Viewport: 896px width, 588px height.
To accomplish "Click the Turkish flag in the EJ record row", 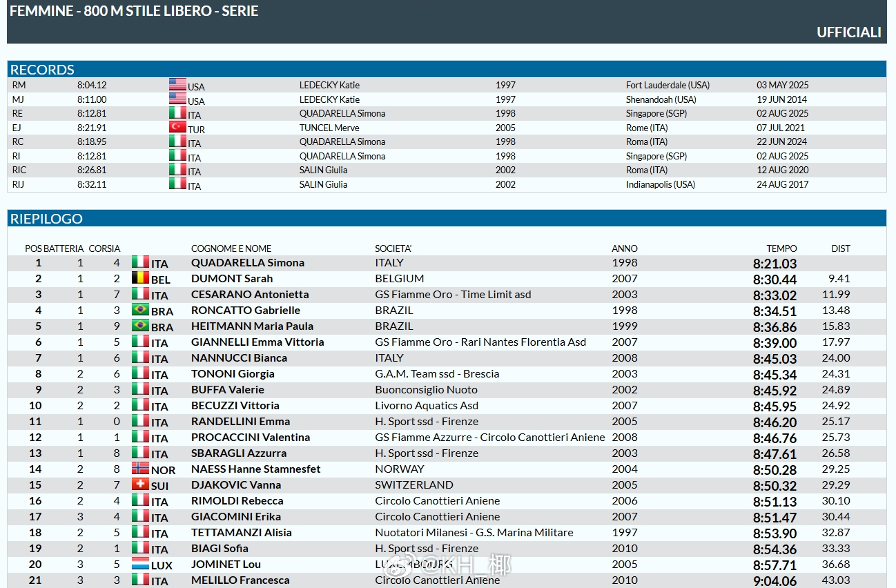I will point(177,128).
